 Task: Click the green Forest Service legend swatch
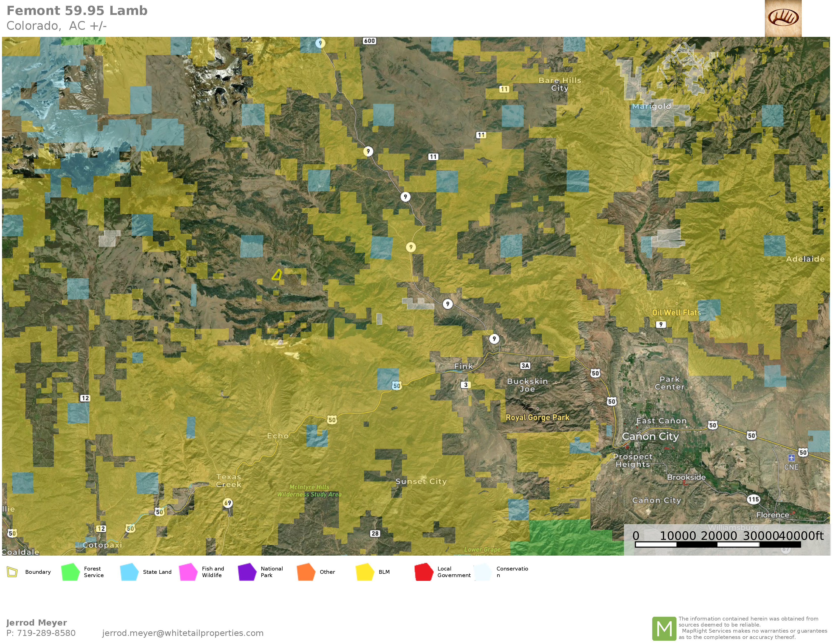[x=70, y=572]
